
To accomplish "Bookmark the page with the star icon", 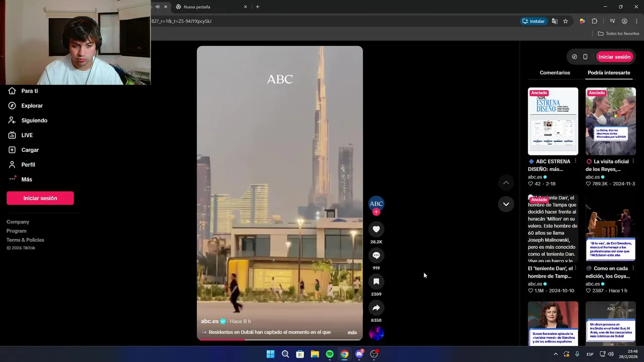I will (566, 21).
